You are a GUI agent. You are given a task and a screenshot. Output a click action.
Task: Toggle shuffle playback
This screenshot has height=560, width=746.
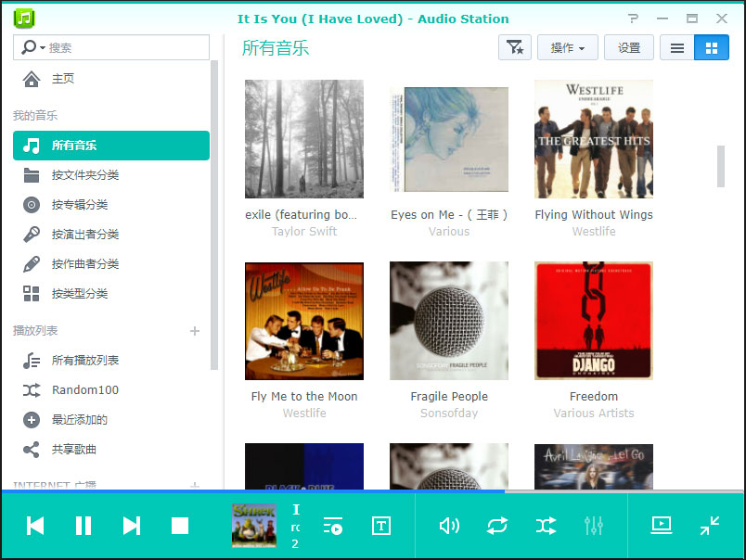click(546, 526)
